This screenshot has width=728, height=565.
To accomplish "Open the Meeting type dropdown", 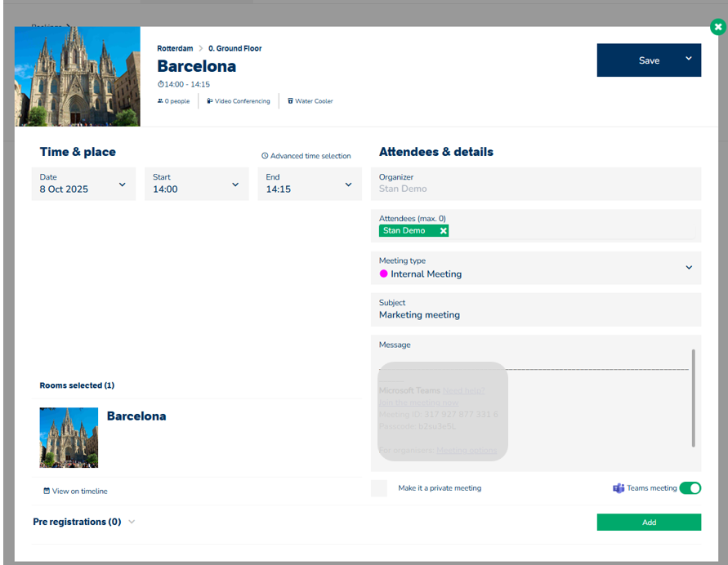I will click(688, 268).
